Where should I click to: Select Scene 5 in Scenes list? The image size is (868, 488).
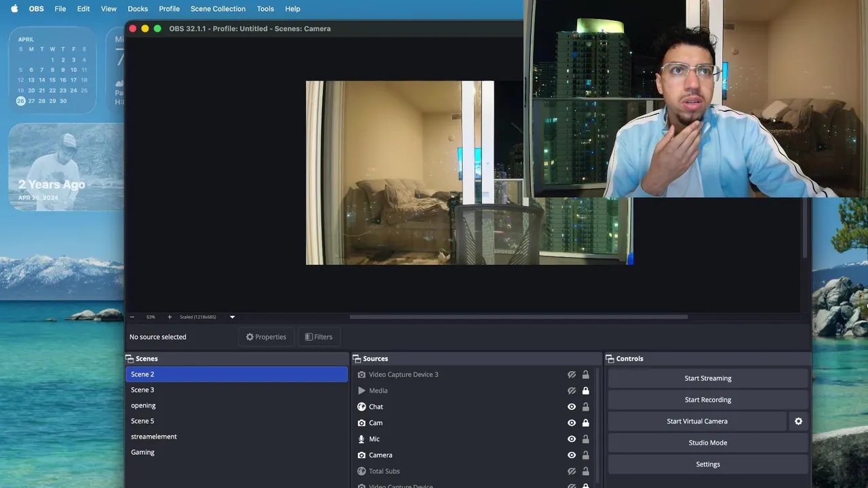tap(237, 421)
